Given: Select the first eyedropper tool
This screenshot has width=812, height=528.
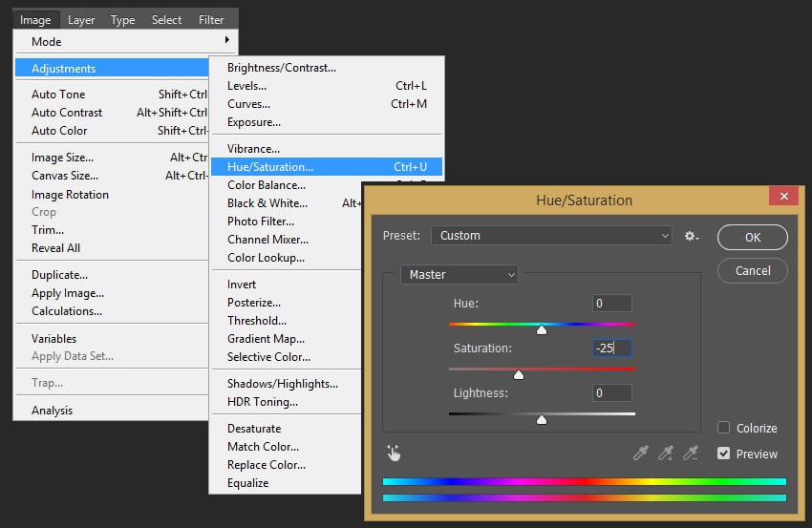Looking at the screenshot, I should [x=641, y=454].
